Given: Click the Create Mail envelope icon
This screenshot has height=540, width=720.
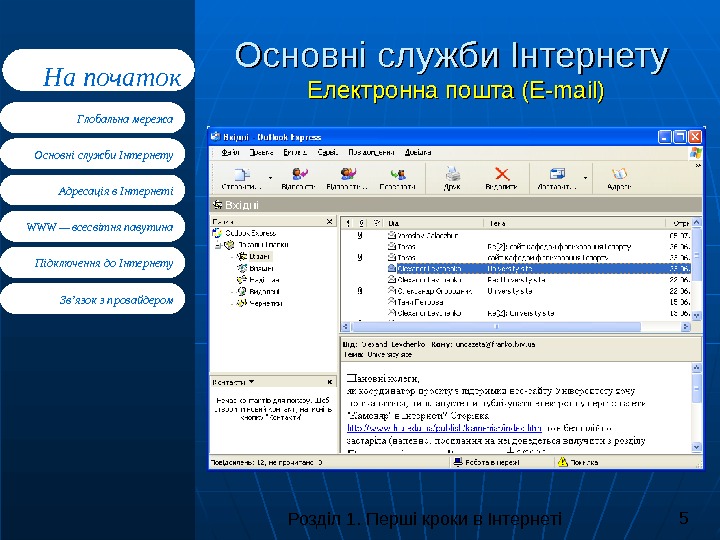Looking at the screenshot, I should tap(242, 174).
